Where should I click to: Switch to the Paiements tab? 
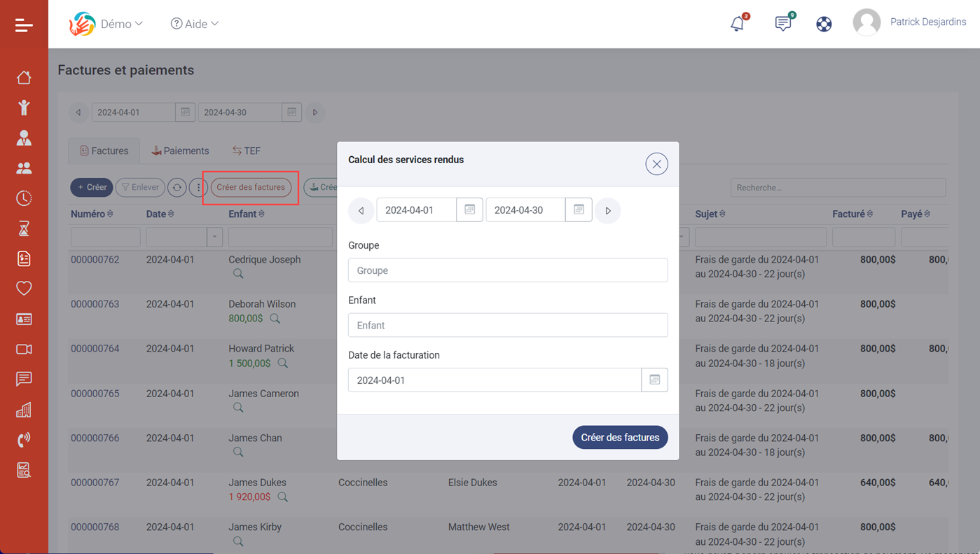(x=180, y=151)
